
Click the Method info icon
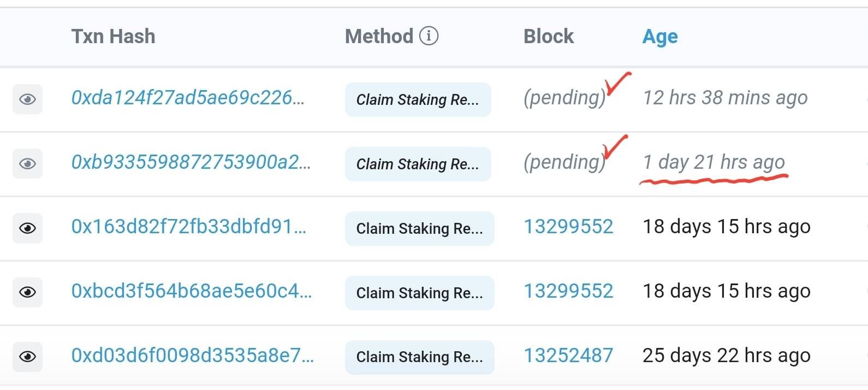tap(429, 36)
